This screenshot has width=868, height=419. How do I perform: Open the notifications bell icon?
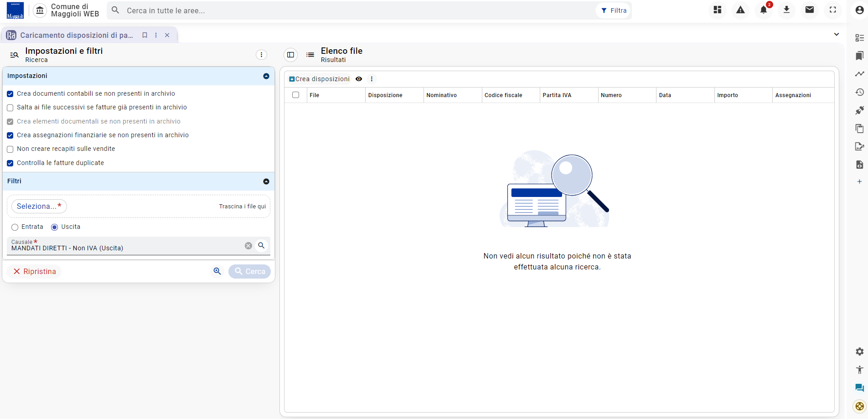[x=763, y=10]
